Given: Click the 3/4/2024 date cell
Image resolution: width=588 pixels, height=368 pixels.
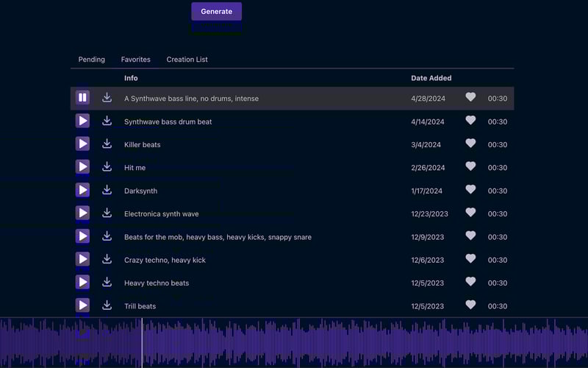Looking at the screenshot, I should [426, 144].
